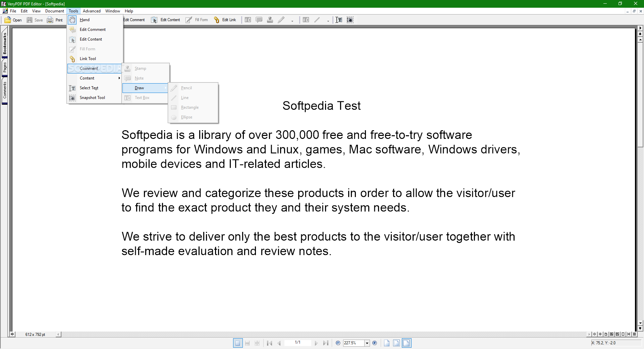
Task: Click the zoom out minus button
Action: [338, 343]
